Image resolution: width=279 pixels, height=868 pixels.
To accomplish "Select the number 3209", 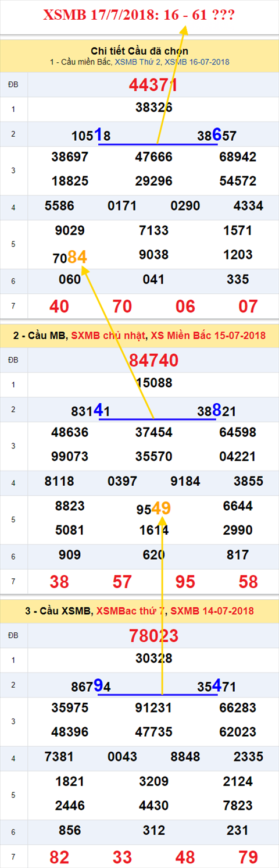I will [x=153, y=781].
